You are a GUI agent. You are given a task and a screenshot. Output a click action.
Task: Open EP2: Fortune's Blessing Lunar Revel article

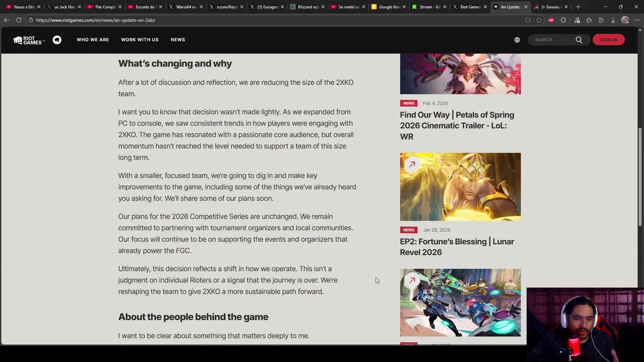coord(457,247)
